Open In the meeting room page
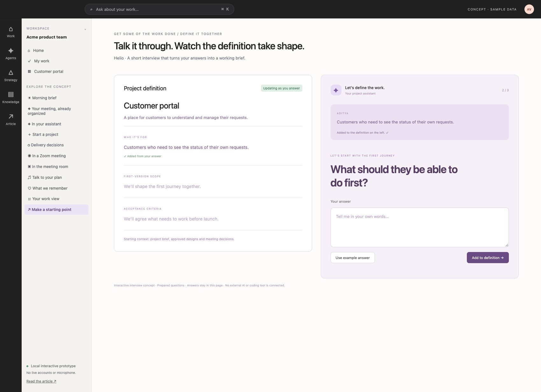 (56, 167)
